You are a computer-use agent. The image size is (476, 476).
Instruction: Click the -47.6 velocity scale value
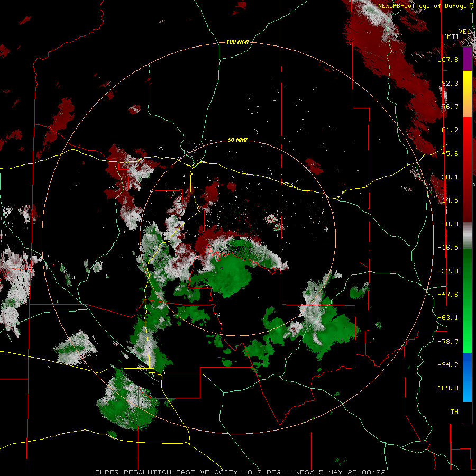tap(448, 295)
